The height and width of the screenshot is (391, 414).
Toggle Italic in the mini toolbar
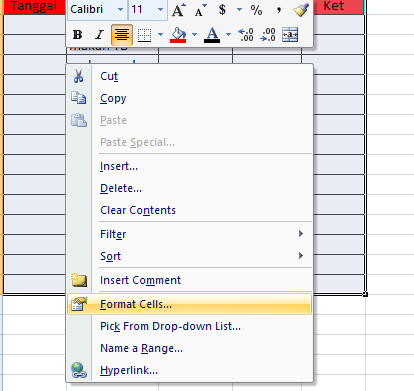(99, 35)
